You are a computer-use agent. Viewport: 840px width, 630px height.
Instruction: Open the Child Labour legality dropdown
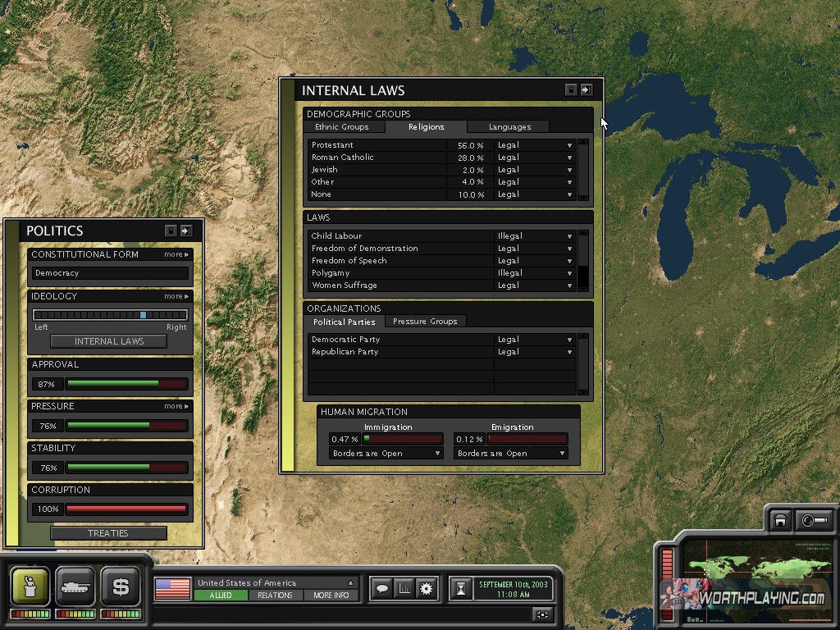coord(569,236)
